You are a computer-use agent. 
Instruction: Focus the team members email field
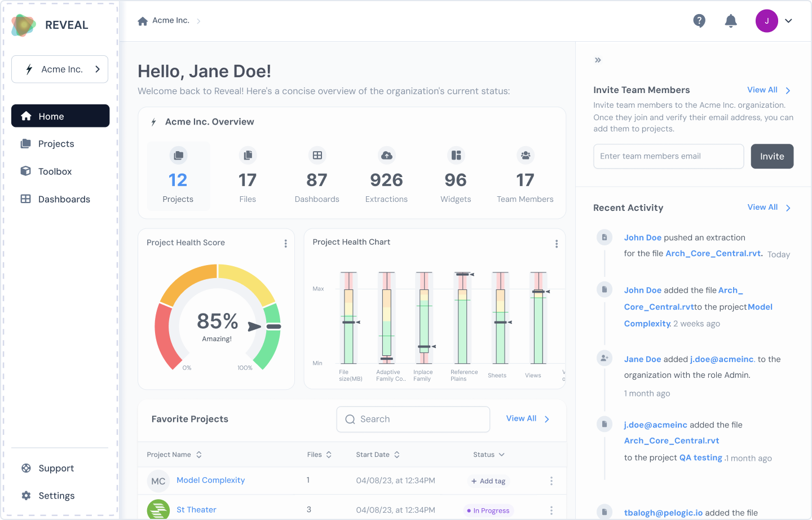(x=669, y=156)
